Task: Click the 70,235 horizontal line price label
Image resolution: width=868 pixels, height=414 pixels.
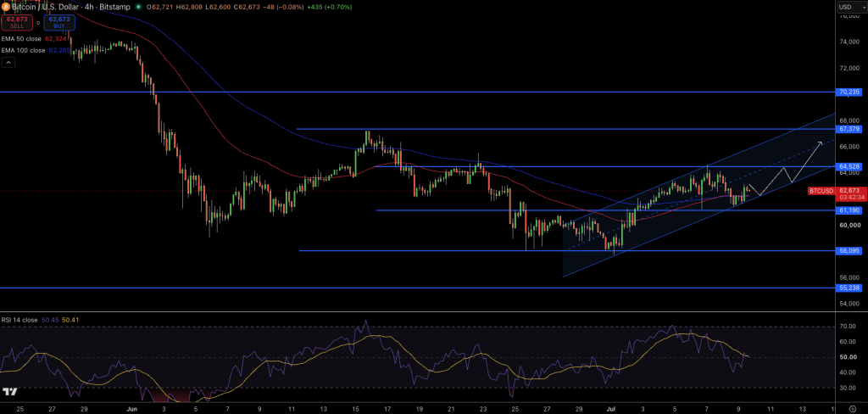Action: coord(849,92)
